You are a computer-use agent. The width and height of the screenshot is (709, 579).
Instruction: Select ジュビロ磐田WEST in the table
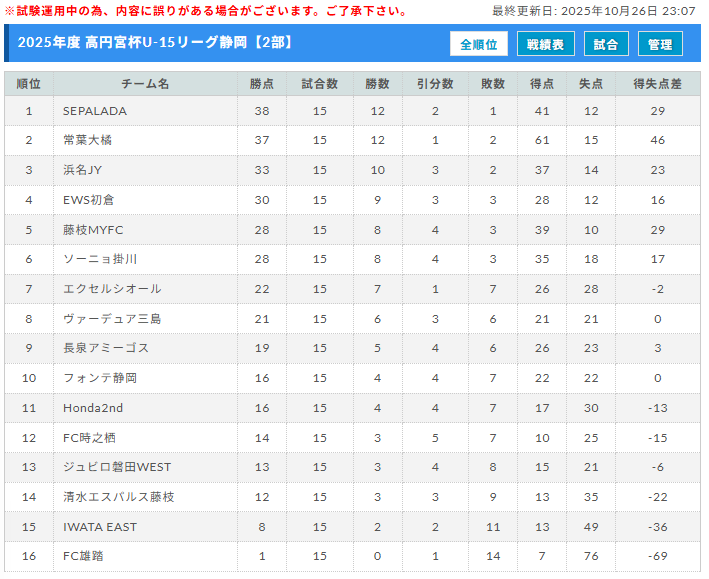pyautogui.click(x=117, y=467)
